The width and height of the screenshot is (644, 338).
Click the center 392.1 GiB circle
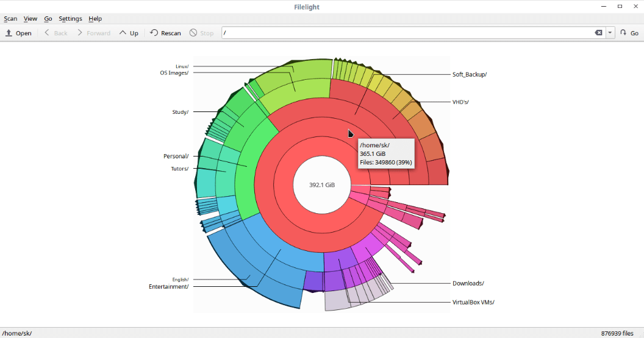[321, 185]
